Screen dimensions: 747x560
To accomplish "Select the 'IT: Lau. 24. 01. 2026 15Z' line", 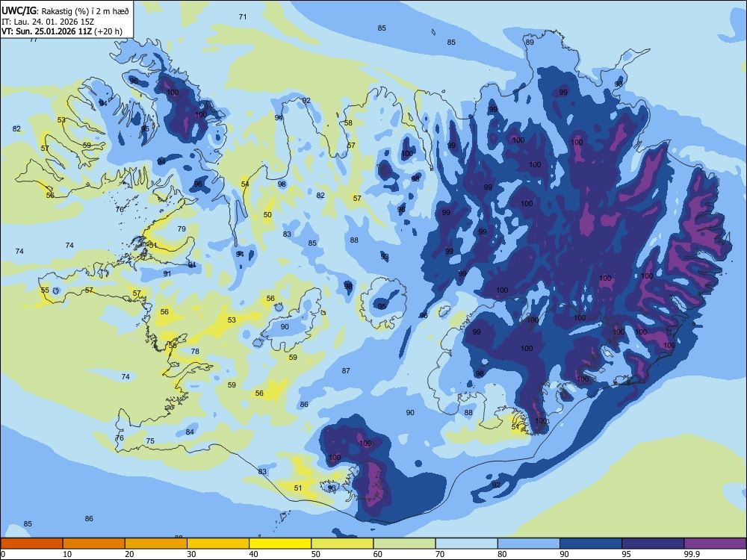I will (48, 22).
